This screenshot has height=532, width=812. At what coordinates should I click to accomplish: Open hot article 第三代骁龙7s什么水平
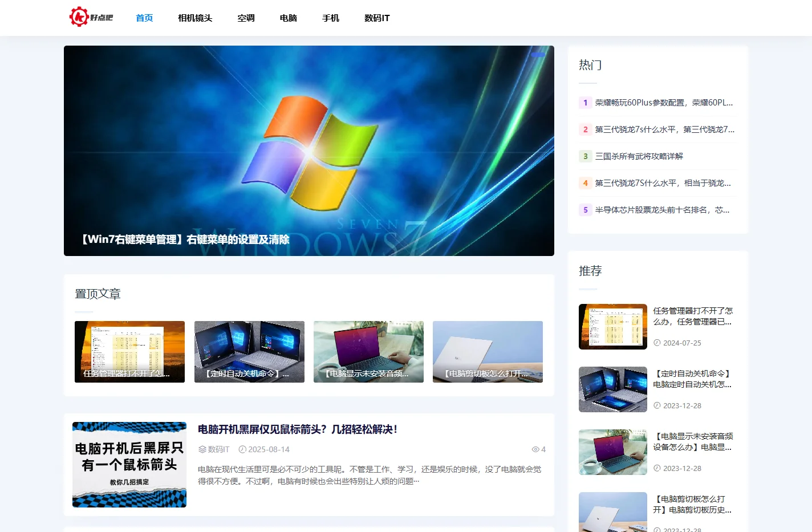pyautogui.click(x=665, y=129)
